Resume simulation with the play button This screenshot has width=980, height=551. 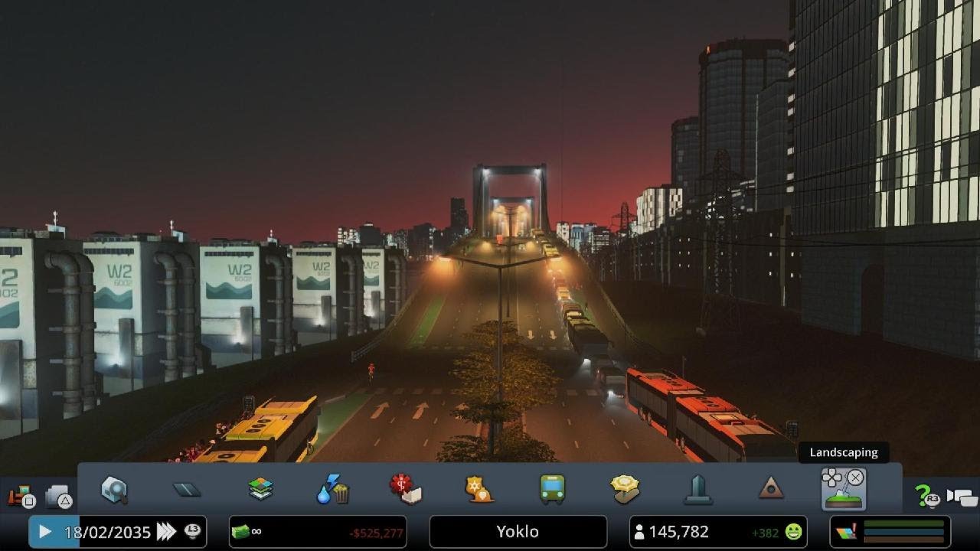click(44, 532)
